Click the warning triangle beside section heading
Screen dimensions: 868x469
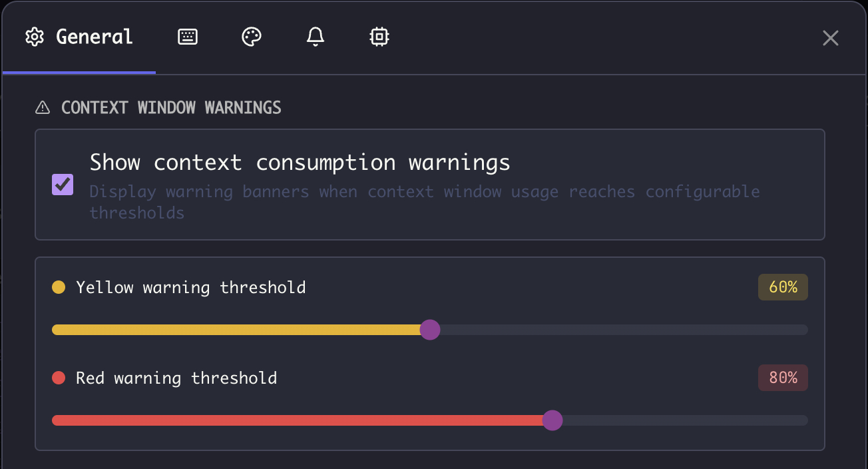pos(42,107)
